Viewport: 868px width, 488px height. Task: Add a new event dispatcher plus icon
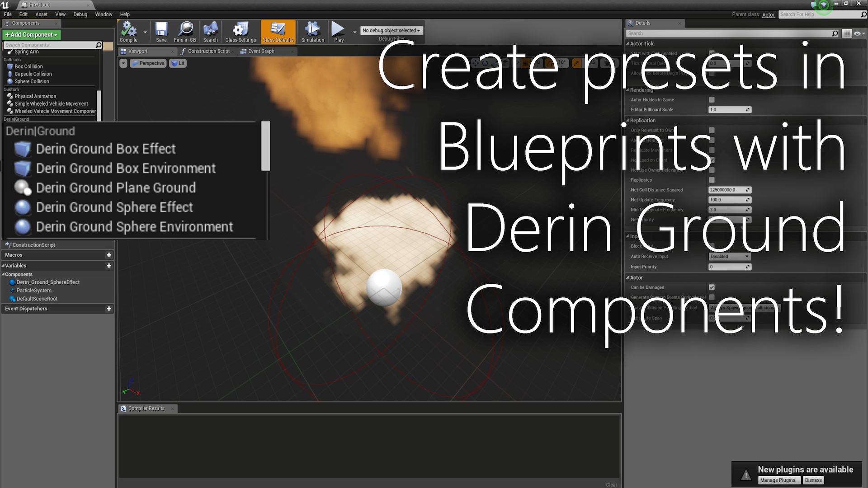coord(108,309)
